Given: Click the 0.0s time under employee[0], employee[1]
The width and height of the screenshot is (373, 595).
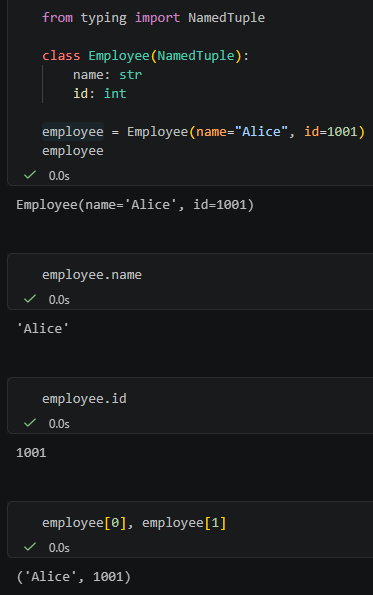Looking at the screenshot, I should (59, 548).
